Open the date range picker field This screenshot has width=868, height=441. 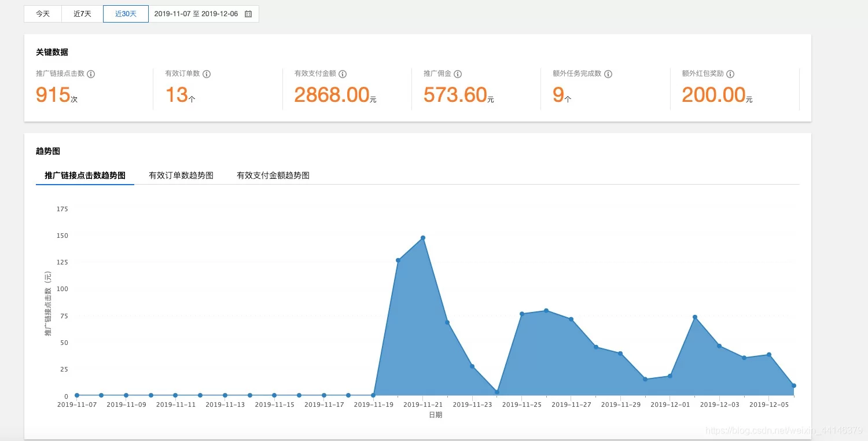click(x=196, y=14)
